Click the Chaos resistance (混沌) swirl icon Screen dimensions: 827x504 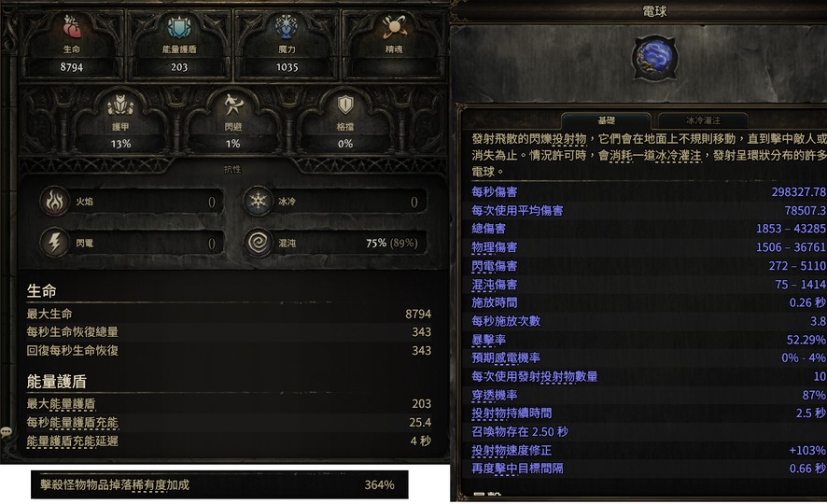[258, 243]
